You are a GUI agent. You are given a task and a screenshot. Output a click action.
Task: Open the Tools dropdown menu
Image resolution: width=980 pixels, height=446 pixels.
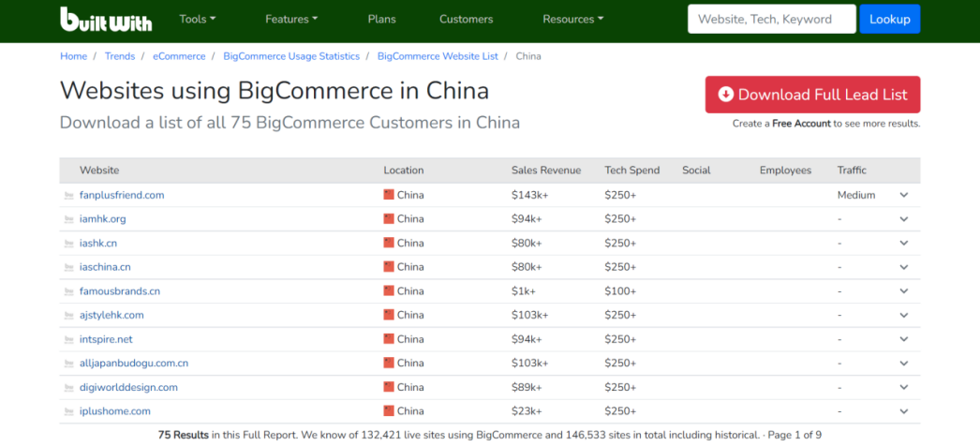click(x=197, y=19)
